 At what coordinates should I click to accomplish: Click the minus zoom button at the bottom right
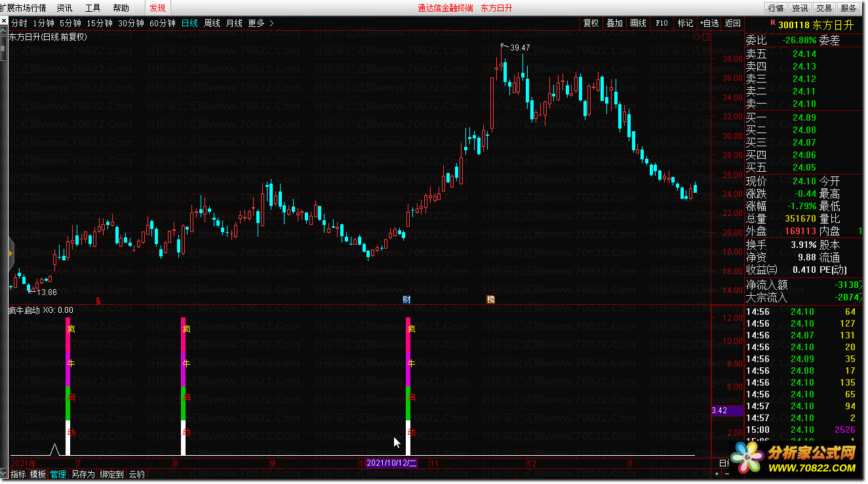point(726,474)
